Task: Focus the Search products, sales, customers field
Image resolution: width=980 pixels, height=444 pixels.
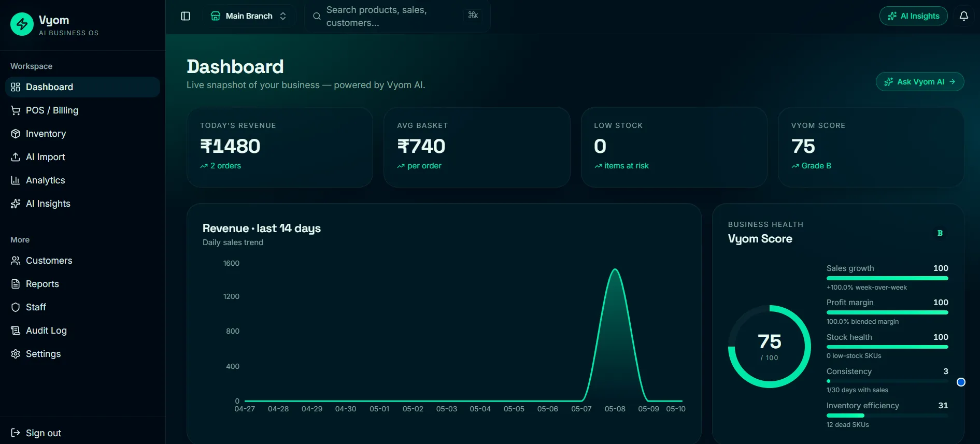Action: [x=397, y=17]
